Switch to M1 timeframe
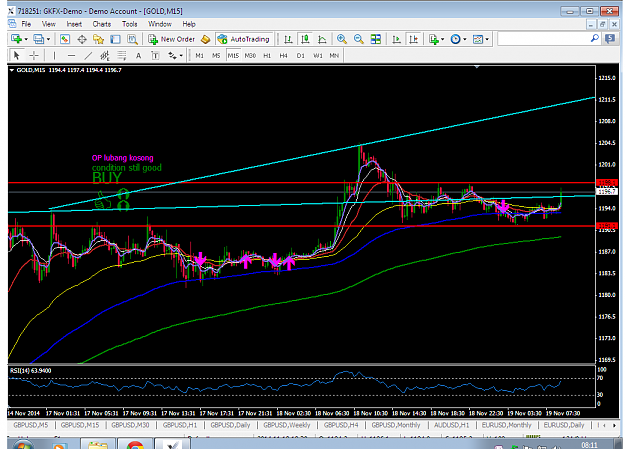625x449 pixels. 199,55
